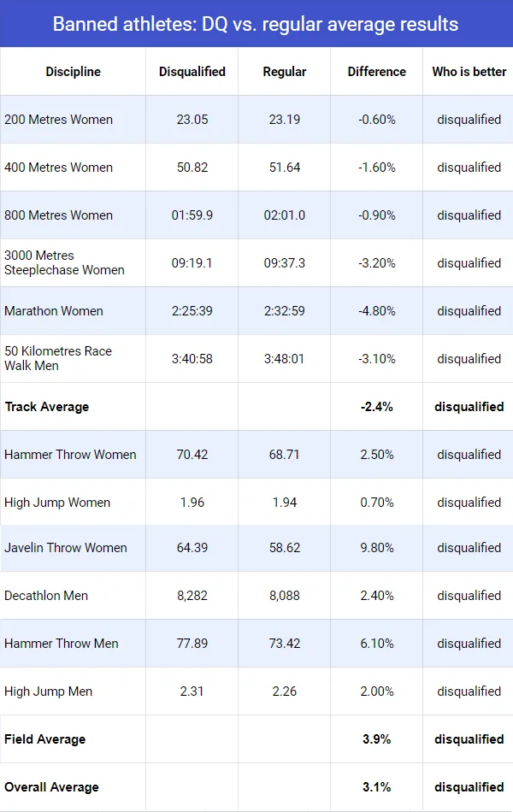Screen dimensions: 513x812
Task: Click the Hammer Throw Women value 70.42
Action: click(192, 455)
